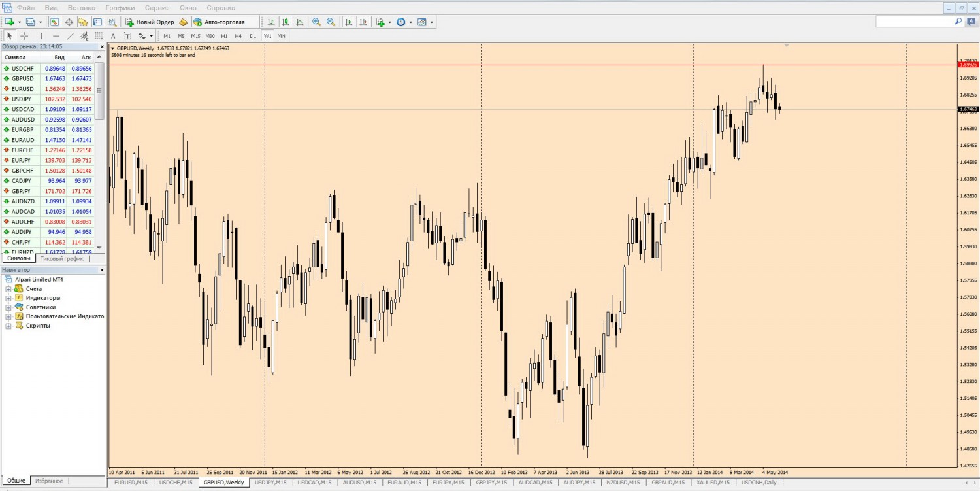The width and height of the screenshot is (980, 491).
Task: Switch chart to Bar Chart mode
Action: [x=271, y=22]
